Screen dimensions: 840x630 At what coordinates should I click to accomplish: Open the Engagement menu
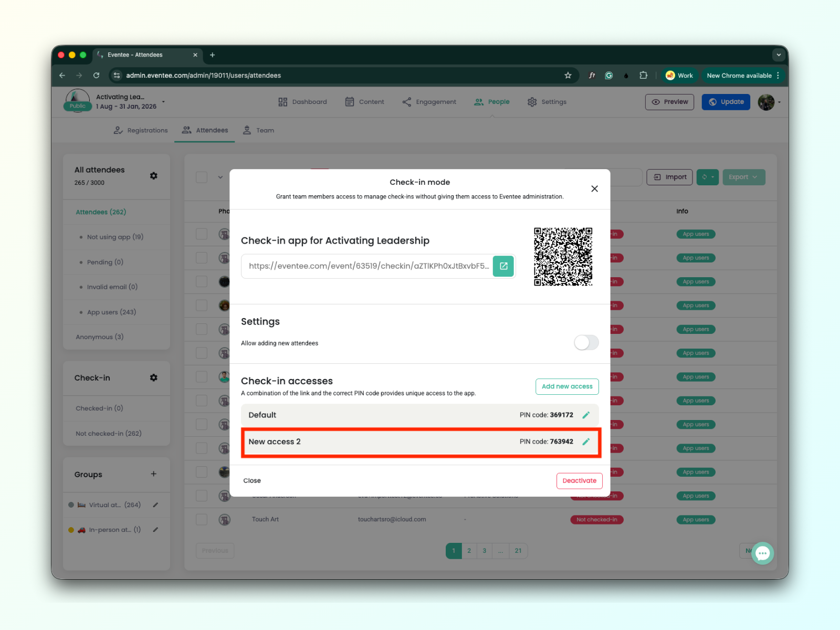pos(429,102)
